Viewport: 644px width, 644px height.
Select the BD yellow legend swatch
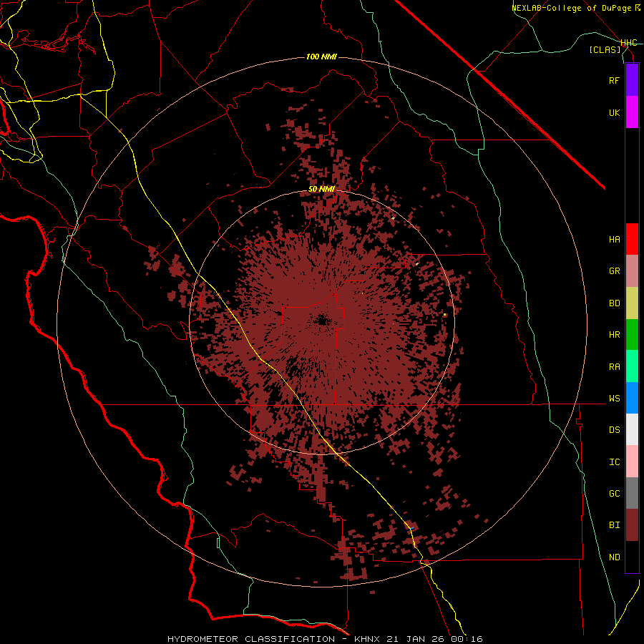pyautogui.click(x=632, y=303)
